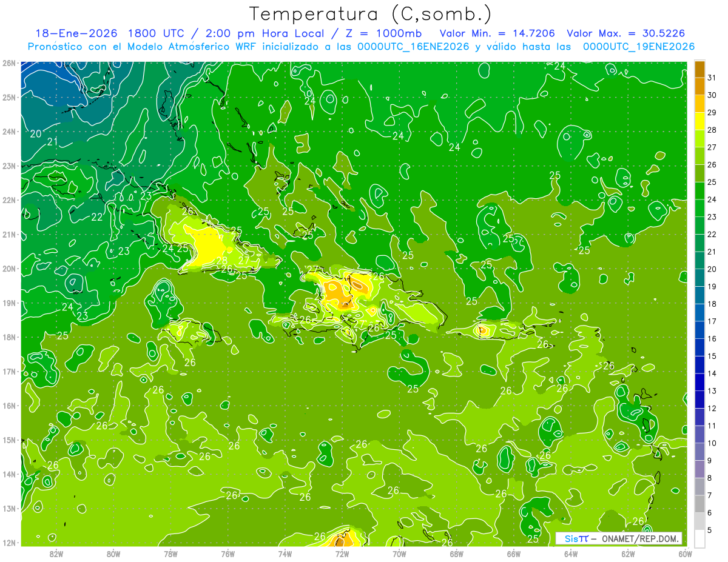The height and width of the screenshot is (562, 728).
Task: Pick the dark blue legend swatch between 14 and 15
Action: [x=699, y=365]
